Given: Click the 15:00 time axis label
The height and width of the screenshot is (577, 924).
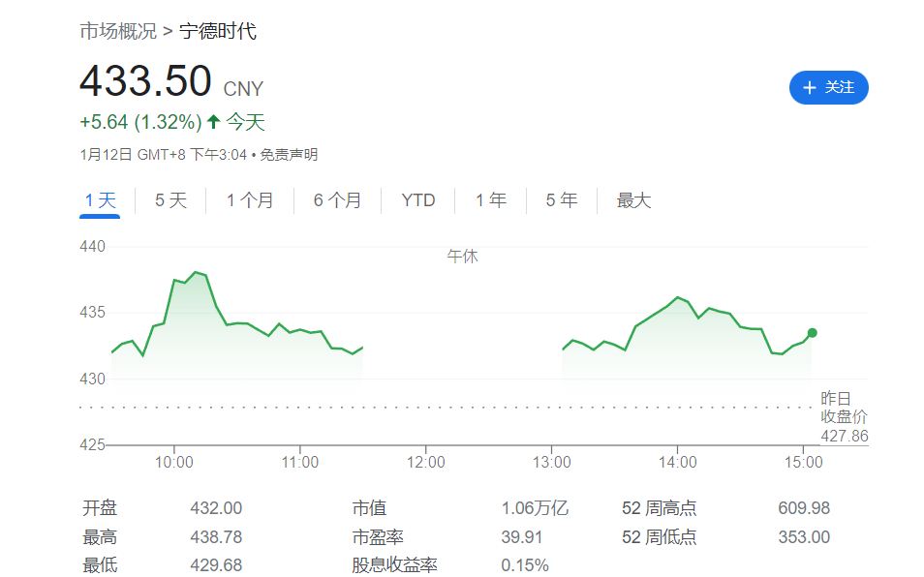Looking at the screenshot, I should (x=804, y=462).
